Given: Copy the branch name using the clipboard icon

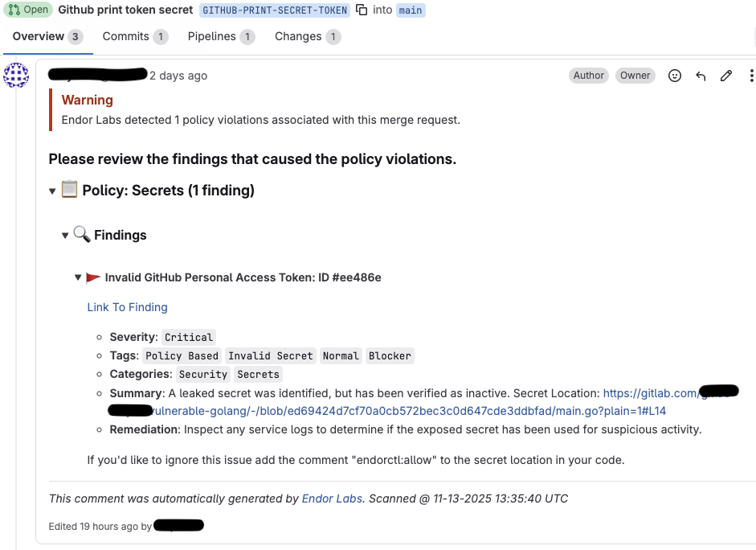Looking at the screenshot, I should click(363, 10).
